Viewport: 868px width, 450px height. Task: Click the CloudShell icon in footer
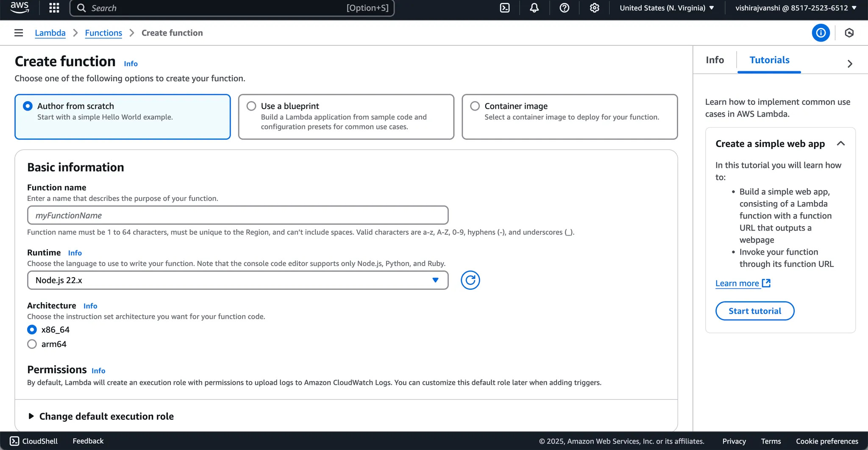[x=14, y=441]
